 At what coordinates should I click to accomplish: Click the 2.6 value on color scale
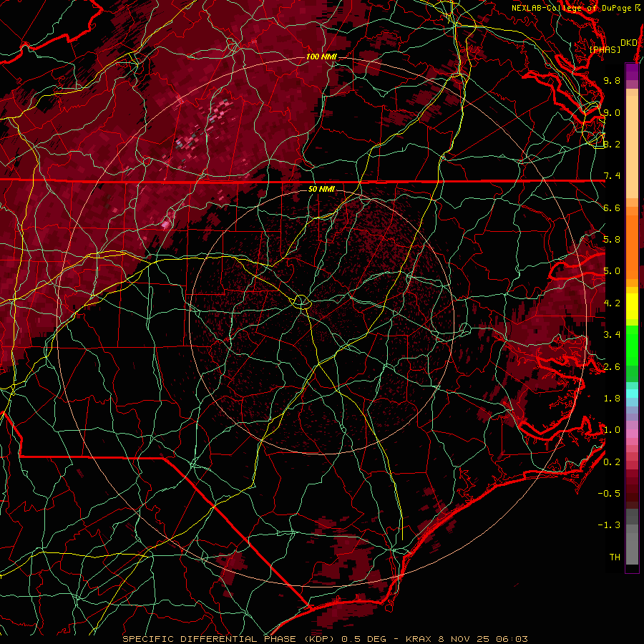pos(612,367)
